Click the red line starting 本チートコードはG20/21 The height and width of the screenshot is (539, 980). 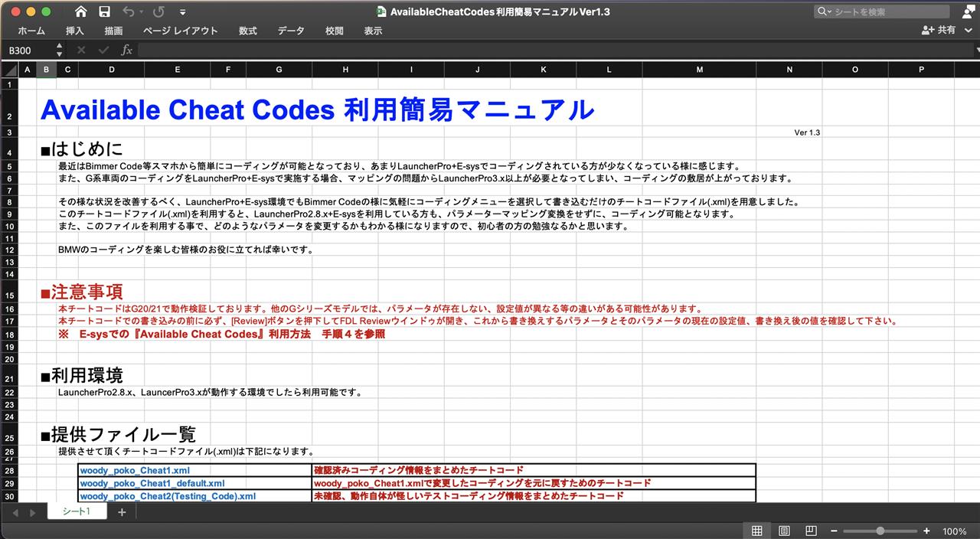[x=381, y=309]
